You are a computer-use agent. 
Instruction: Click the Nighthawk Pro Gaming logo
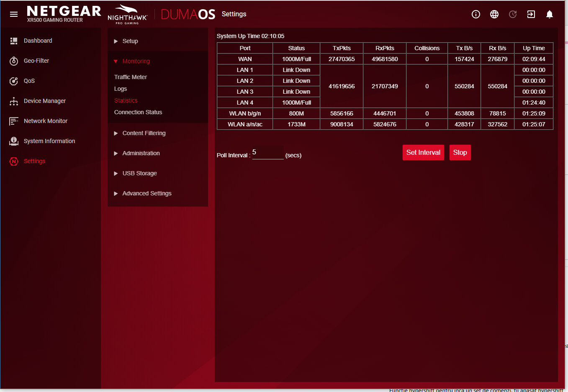[x=127, y=14]
